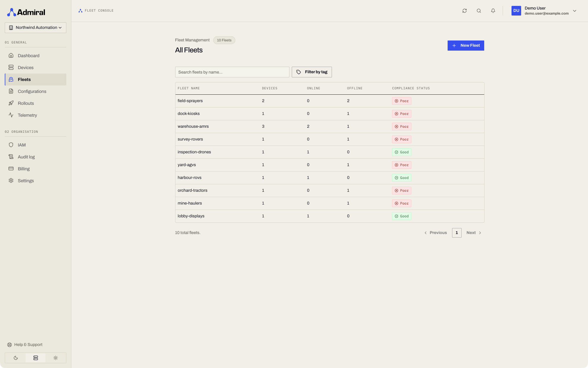Switch to light theme sun toggle

pos(56,358)
